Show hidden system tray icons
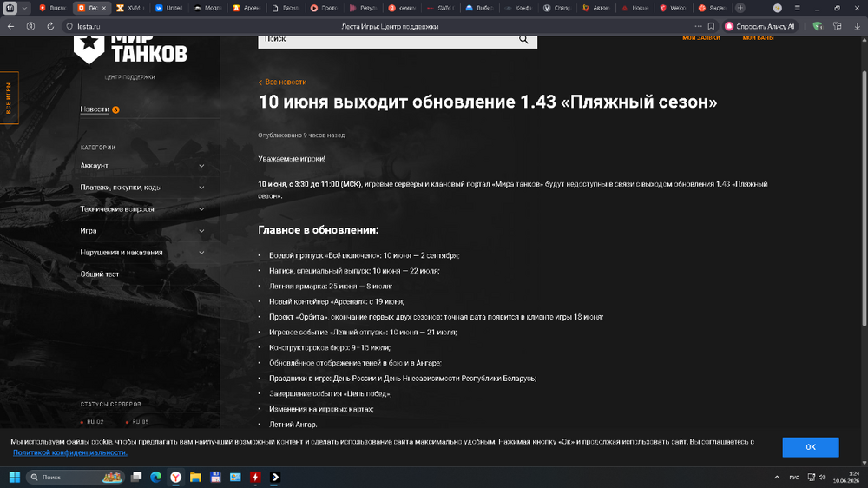This screenshot has width=868, height=488. point(777,477)
